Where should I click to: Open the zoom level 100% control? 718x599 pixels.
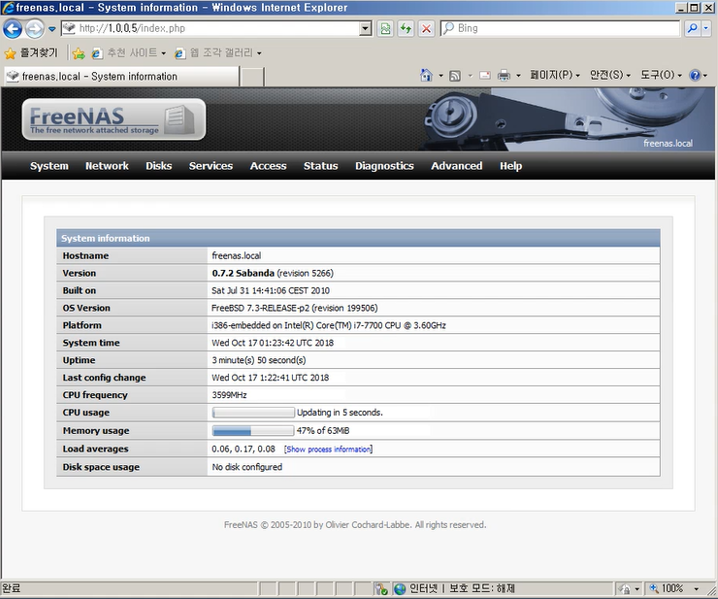(667, 588)
